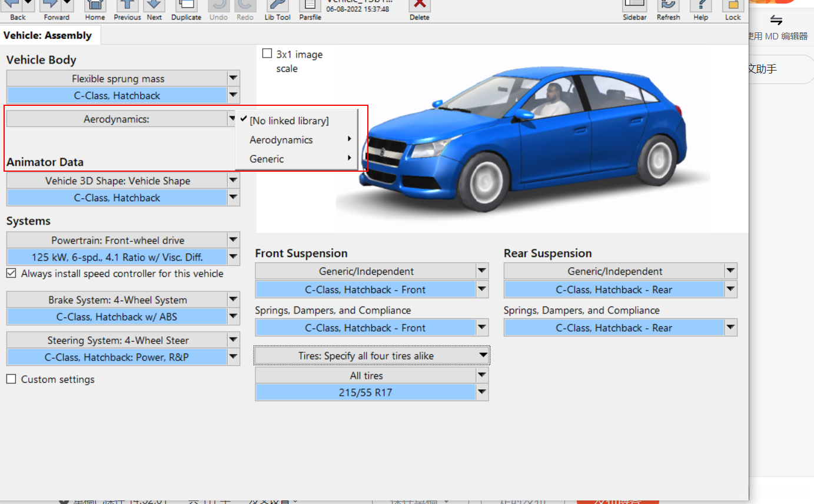Click blue C-Class, Hatchback w/ ABS link
The width and height of the screenshot is (814, 504).
click(117, 317)
